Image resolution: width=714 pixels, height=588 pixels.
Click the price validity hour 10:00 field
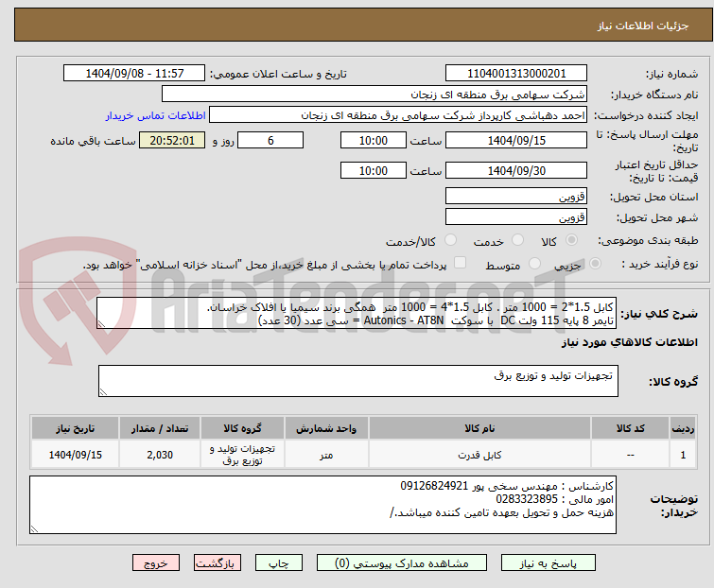click(374, 171)
